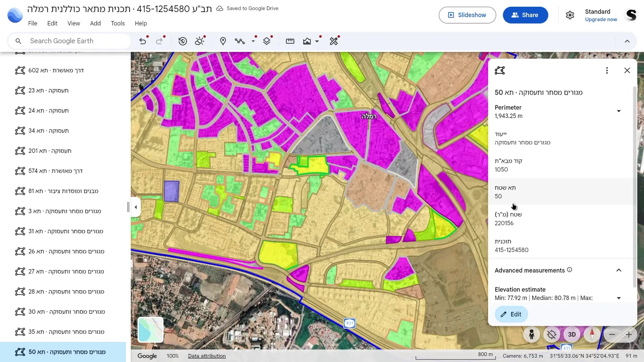
Task: Open dropdown arrow next to path tool
Action: click(253, 41)
